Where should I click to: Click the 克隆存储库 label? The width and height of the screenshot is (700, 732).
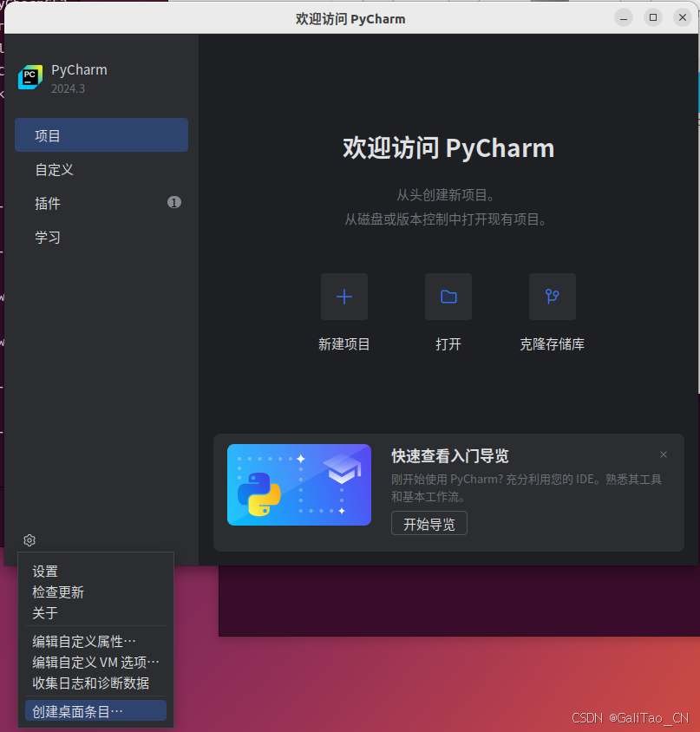tap(553, 344)
